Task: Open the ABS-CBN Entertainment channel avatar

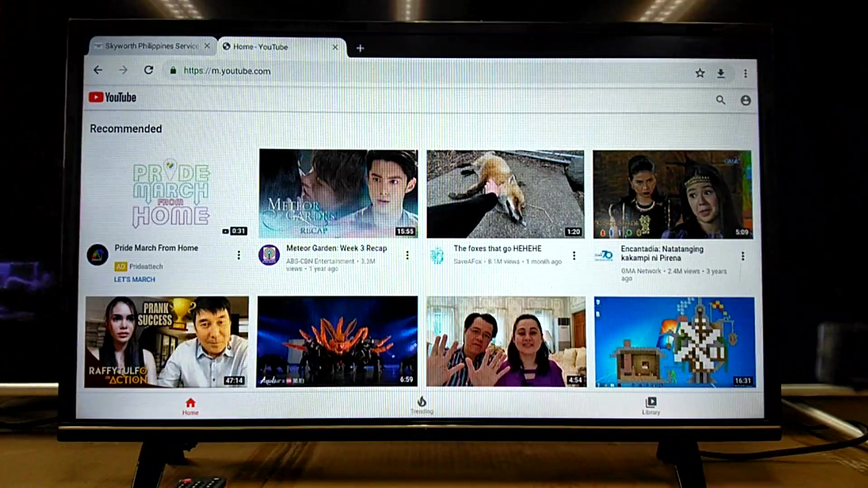Action: pos(269,255)
